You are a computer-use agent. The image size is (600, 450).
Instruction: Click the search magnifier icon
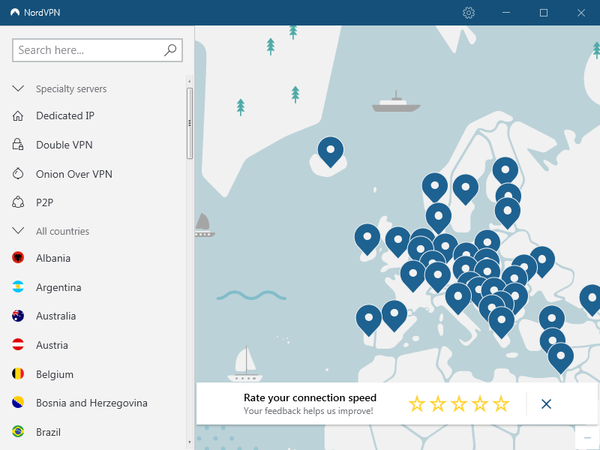(x=170, y=50)
